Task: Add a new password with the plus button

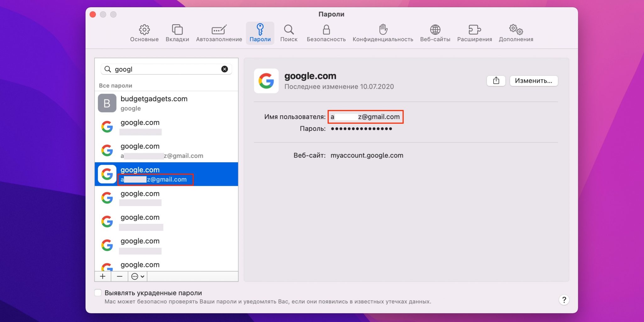Action: pos(103,276)
